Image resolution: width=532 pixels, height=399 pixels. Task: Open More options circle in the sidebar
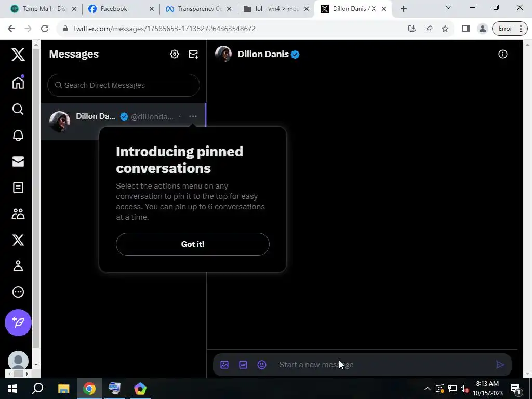click(18, 292)
